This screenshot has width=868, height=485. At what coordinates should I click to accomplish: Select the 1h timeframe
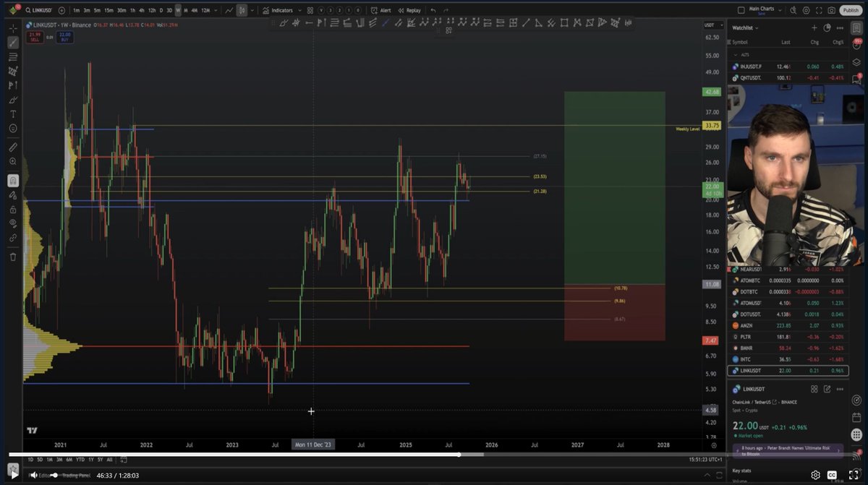[132, 10]
